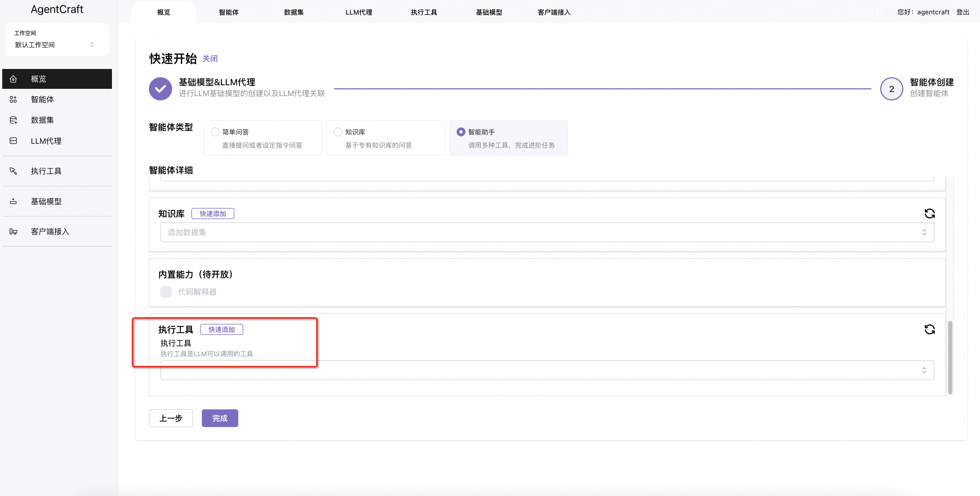The image size is (980, 496).
Task: Click the 基础模型&LLM代理 step title
Action: 217,82
